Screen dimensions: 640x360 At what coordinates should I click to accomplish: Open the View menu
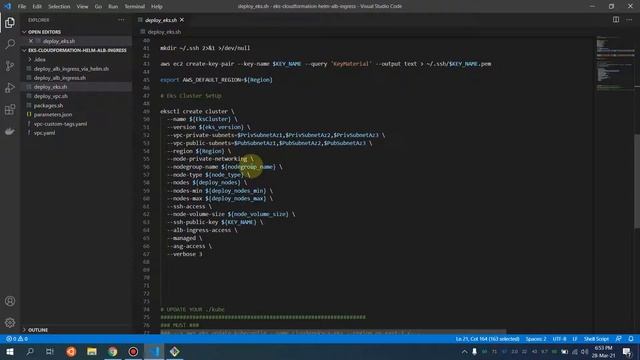82,6
